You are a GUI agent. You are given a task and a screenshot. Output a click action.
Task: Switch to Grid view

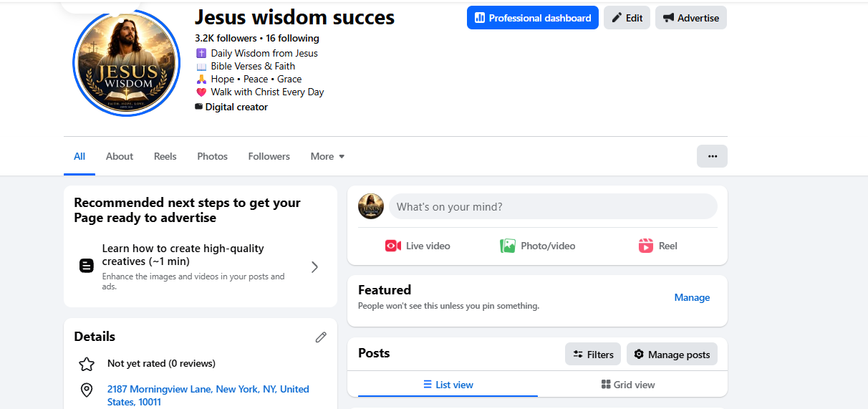coord(628,385)
